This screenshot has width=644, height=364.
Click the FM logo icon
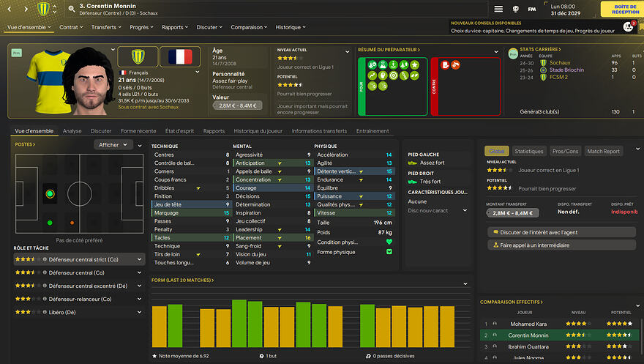(531, 9)
